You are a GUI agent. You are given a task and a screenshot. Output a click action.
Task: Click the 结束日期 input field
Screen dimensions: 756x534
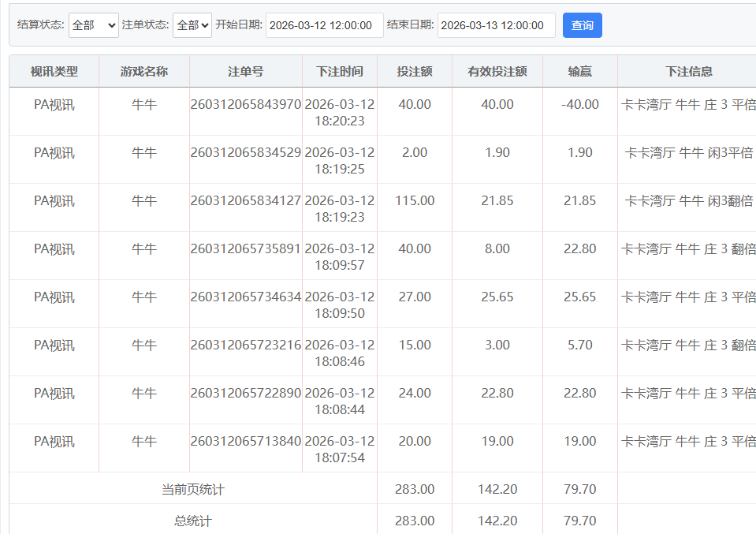coord(496,25)
